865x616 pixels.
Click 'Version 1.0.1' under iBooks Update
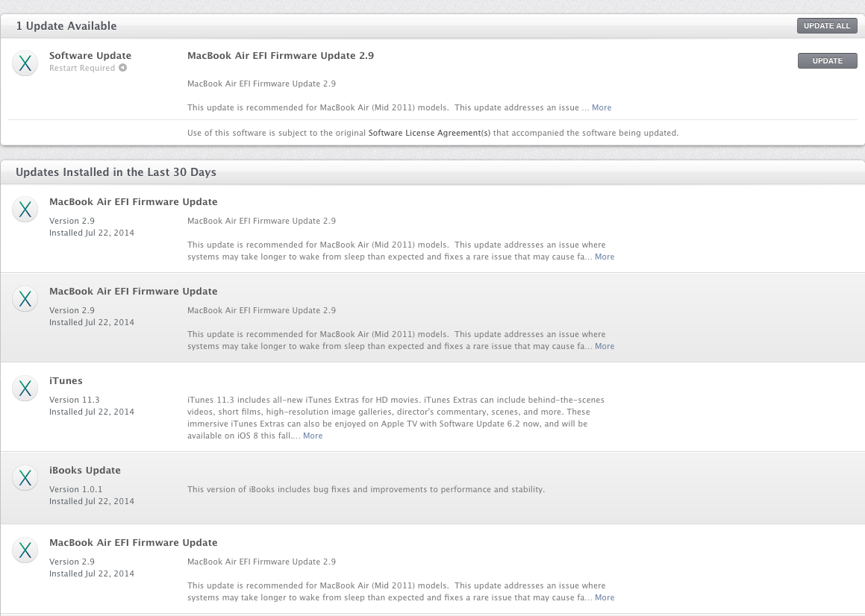(x=75, y=489)
